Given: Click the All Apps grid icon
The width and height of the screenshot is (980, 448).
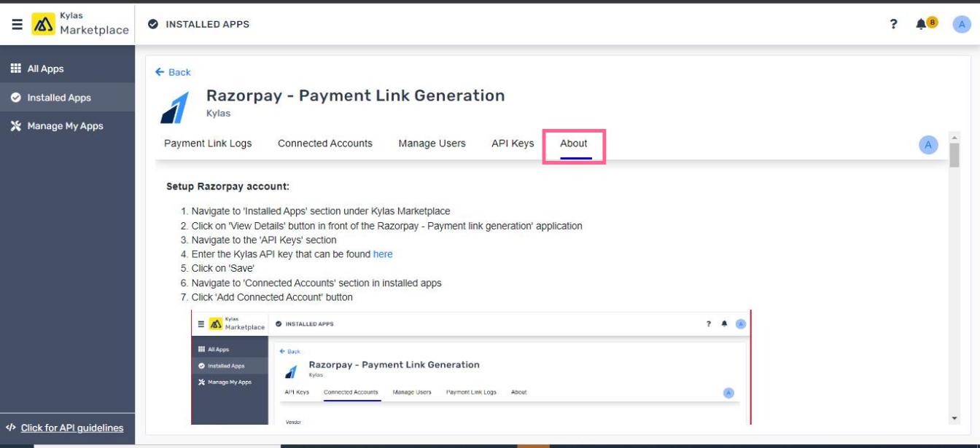Looking at the screenshot, I should coord(15,68).
